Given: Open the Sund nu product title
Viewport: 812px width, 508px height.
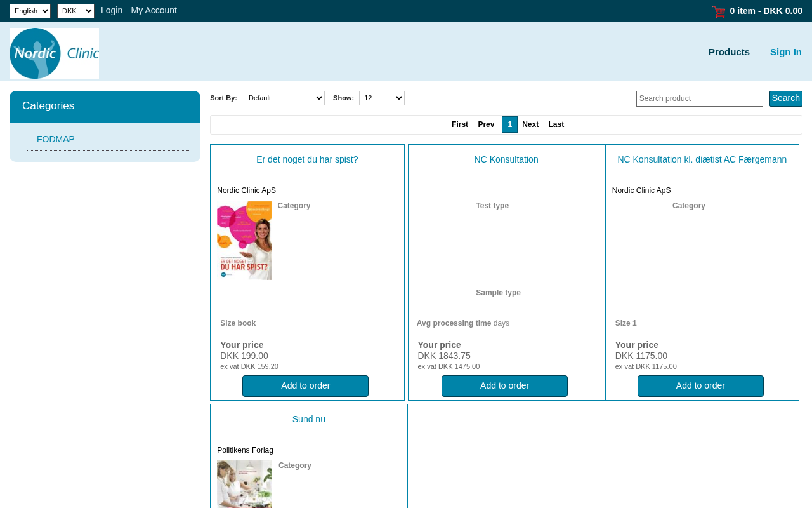Looking at the screenshot, I should coord(309,419).
